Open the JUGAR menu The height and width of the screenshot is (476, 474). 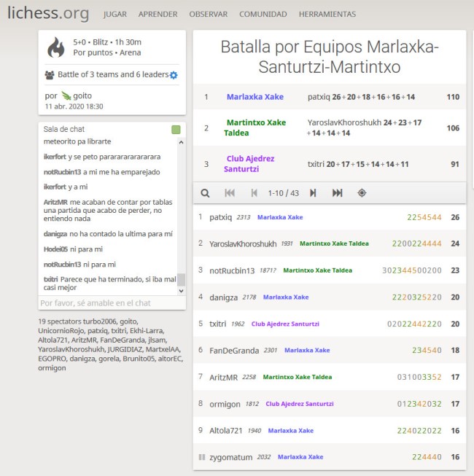[114, 14]
